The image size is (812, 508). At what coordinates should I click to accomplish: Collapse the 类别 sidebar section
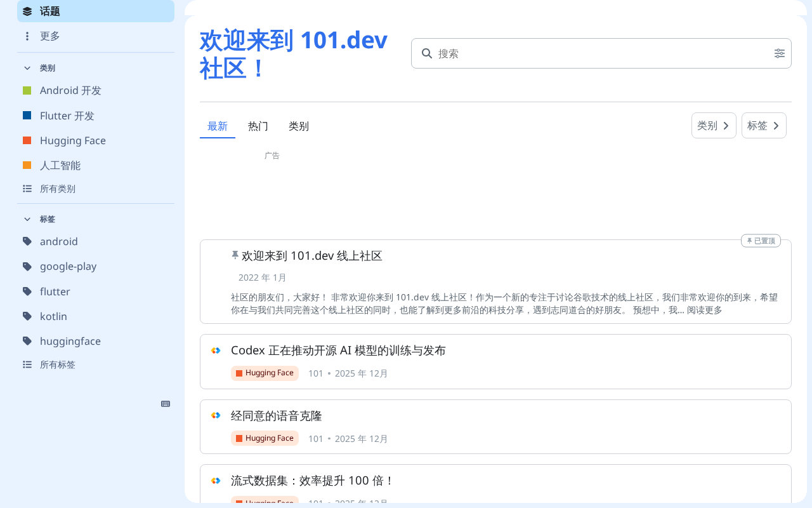pos(27,68)
